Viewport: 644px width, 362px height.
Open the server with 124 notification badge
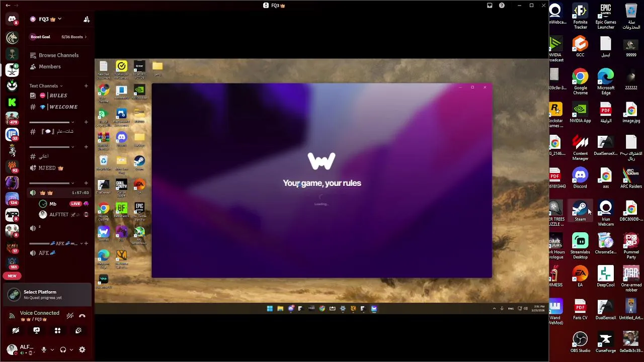(x=12, y=199)
